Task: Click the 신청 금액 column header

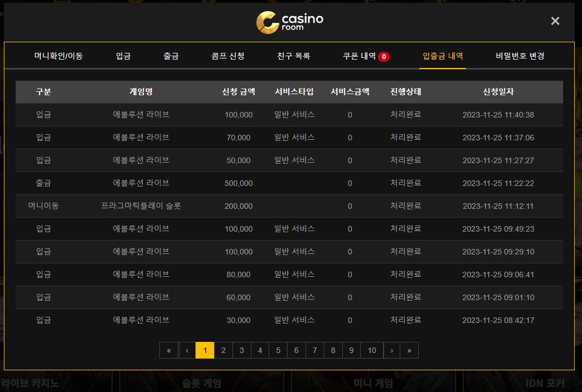Action: 238,92
